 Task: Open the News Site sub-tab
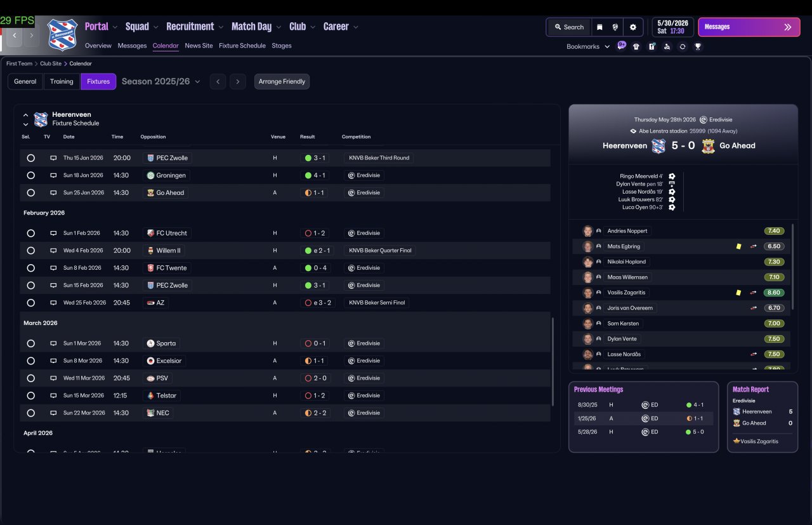click(x=199, y=46)
